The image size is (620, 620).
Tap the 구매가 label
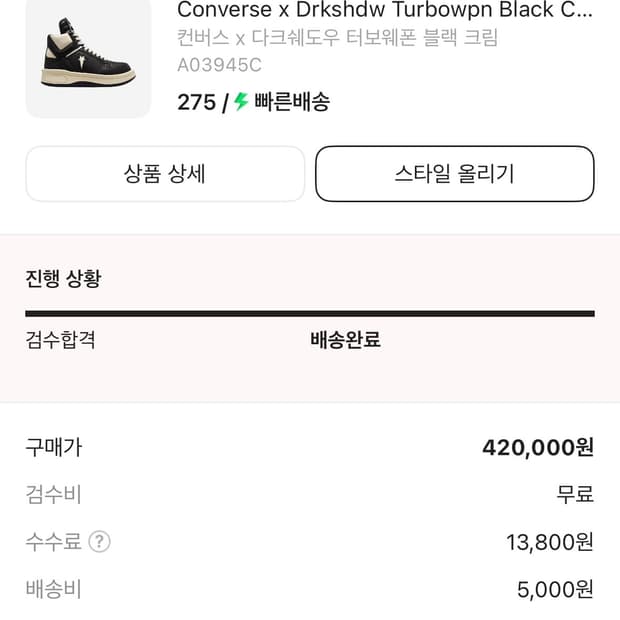click(x=53, y=447)
